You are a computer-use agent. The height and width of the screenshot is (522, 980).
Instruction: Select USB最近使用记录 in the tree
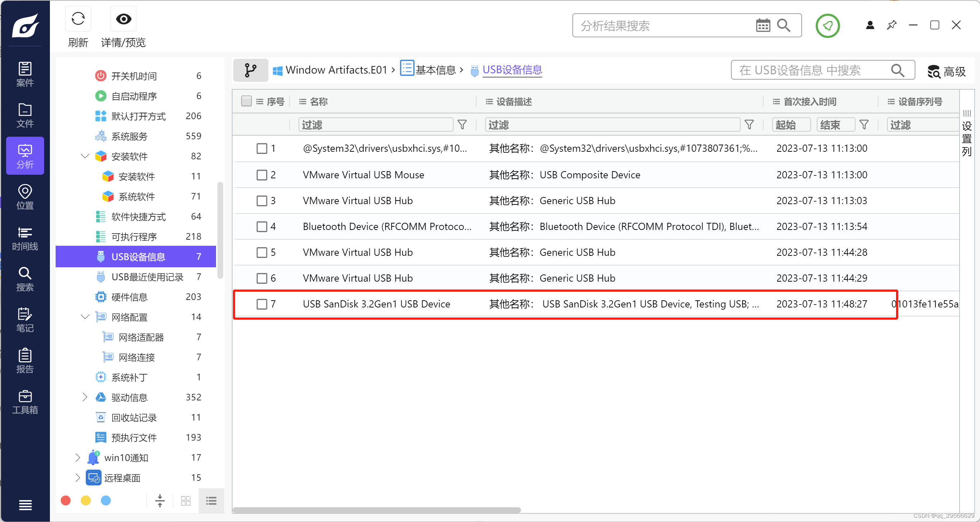(x=136, y=277)
